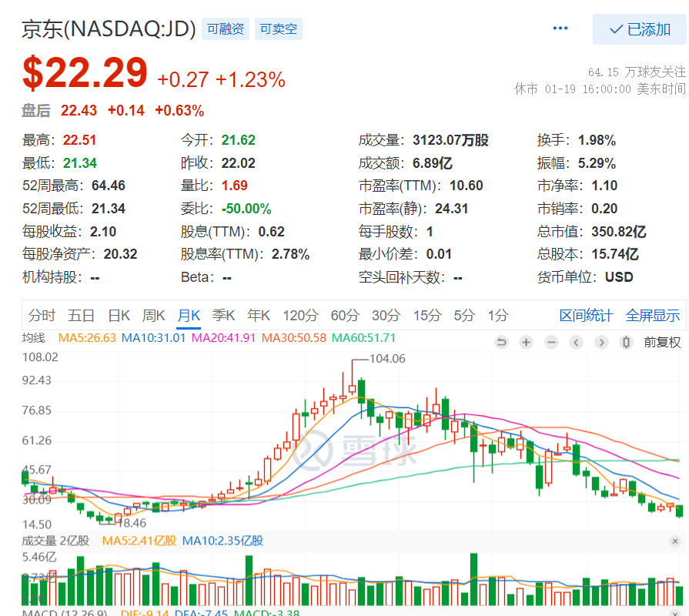The height and width of the screenshot is (616, 689).
Task: Pan chart left with the left arrow
Action: point(576,343)
